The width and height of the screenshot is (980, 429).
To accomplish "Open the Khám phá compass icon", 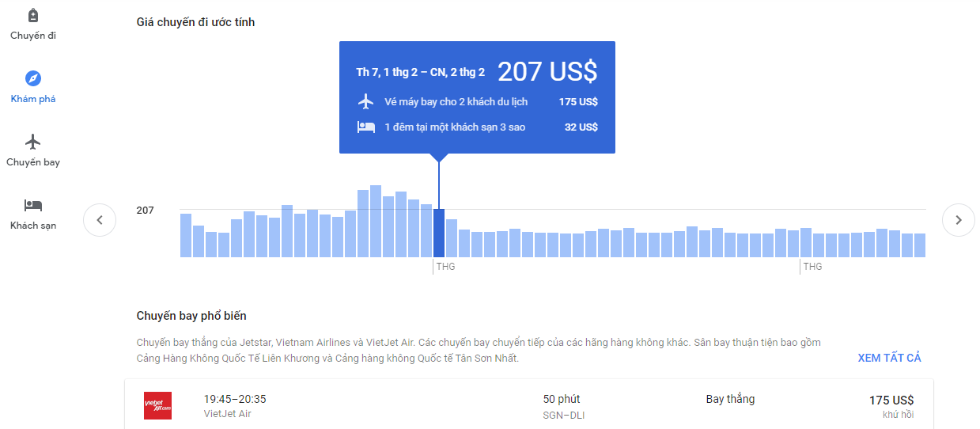I will [x=32, y=78].
